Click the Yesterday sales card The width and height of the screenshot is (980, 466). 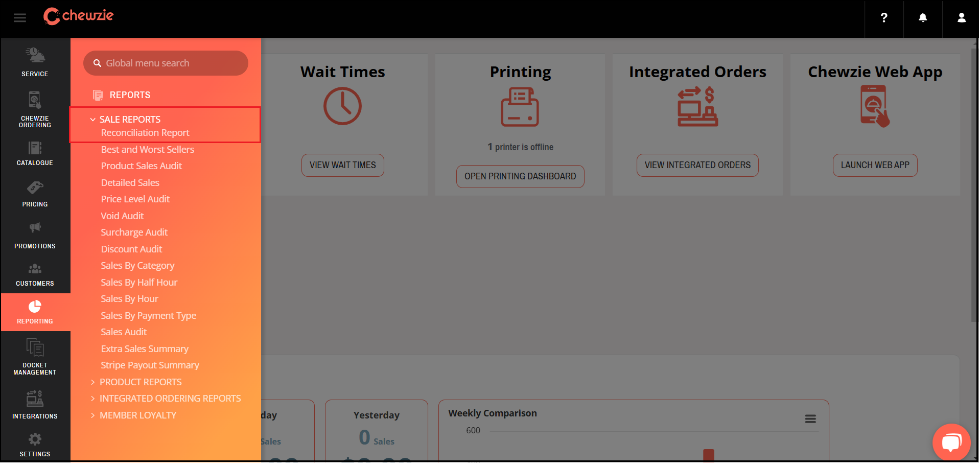377,430
